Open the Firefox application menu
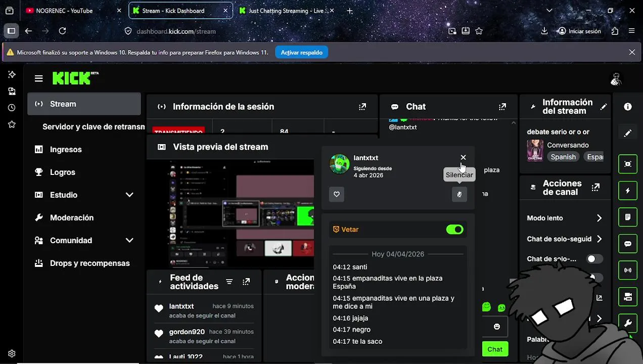Viewport: 643px width, 364px height. coord(631,31)
